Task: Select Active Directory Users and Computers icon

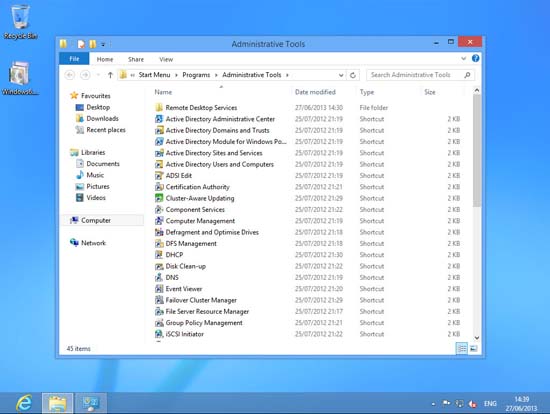Action: pyautogui.click(x=159, y=164)
